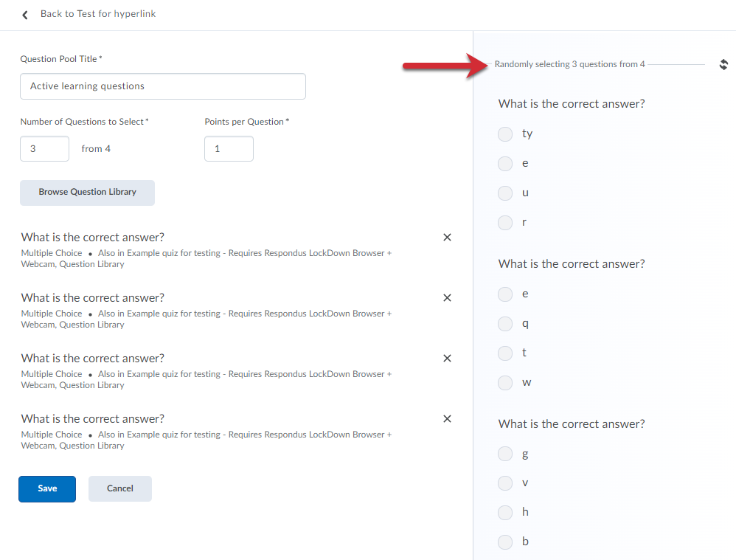The height and width of the screenshot is (560, 736).
Task: Cancel editing the question pool
Action: (x=119, y=488)
